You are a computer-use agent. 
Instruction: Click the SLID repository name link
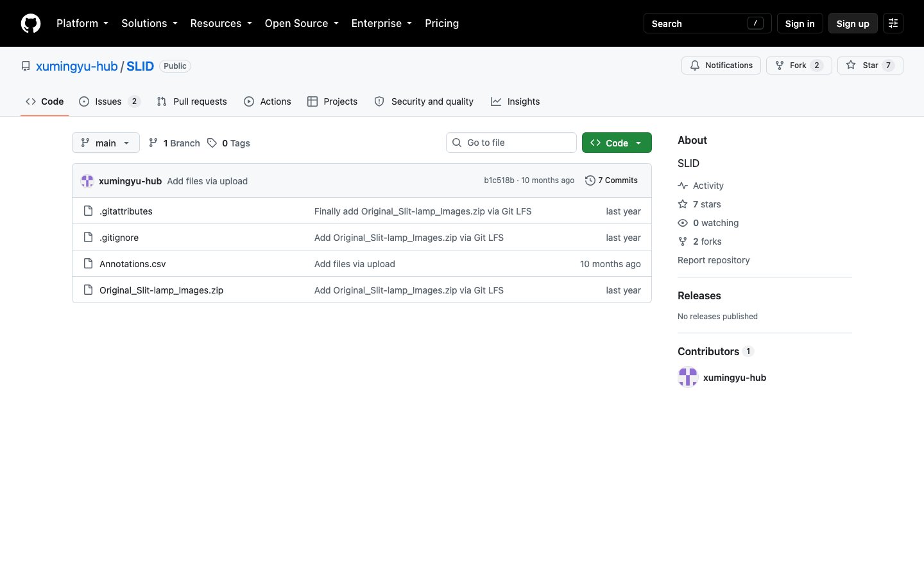(x=140, y=66)
